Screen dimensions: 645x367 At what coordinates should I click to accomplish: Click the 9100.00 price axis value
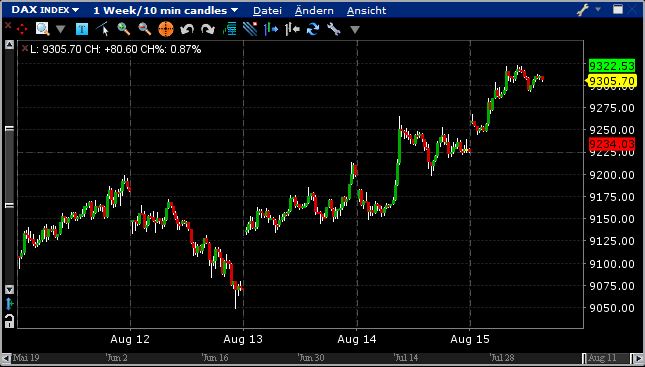point(612,263)
